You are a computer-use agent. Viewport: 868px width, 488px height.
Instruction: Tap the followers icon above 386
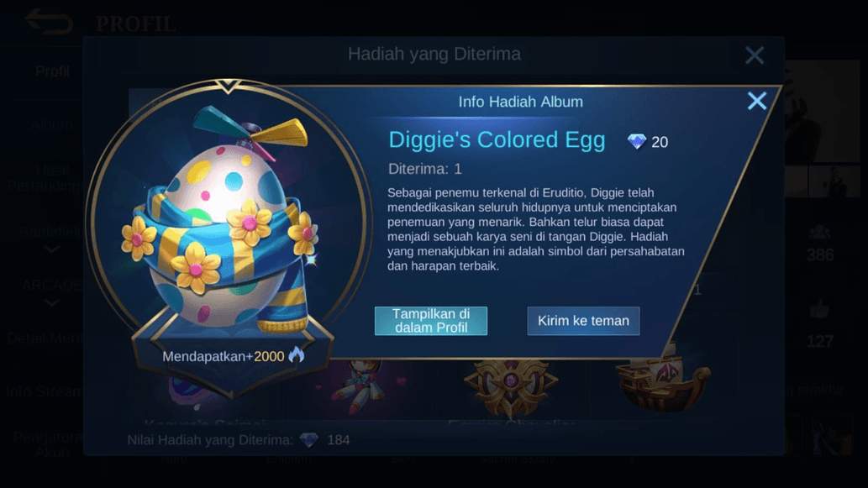[820, 233]
